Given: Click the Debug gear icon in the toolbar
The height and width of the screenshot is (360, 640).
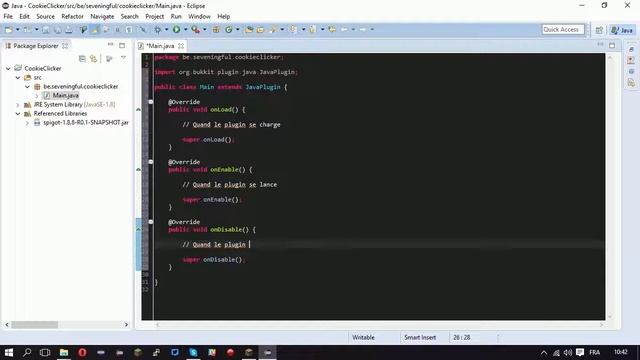Looking at the screenshot, I should pos(158,29).
